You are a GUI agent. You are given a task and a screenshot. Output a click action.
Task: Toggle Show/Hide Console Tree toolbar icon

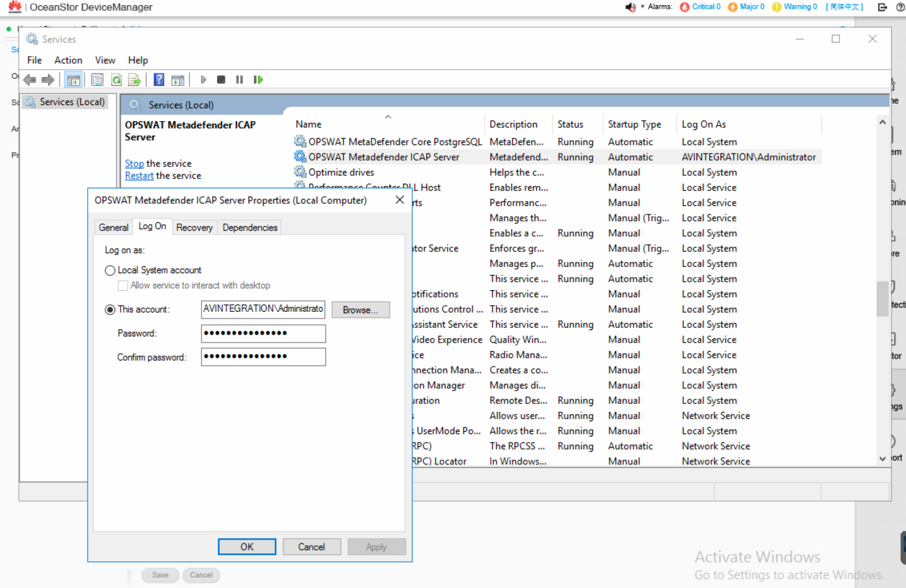click(x=74, y=80)
